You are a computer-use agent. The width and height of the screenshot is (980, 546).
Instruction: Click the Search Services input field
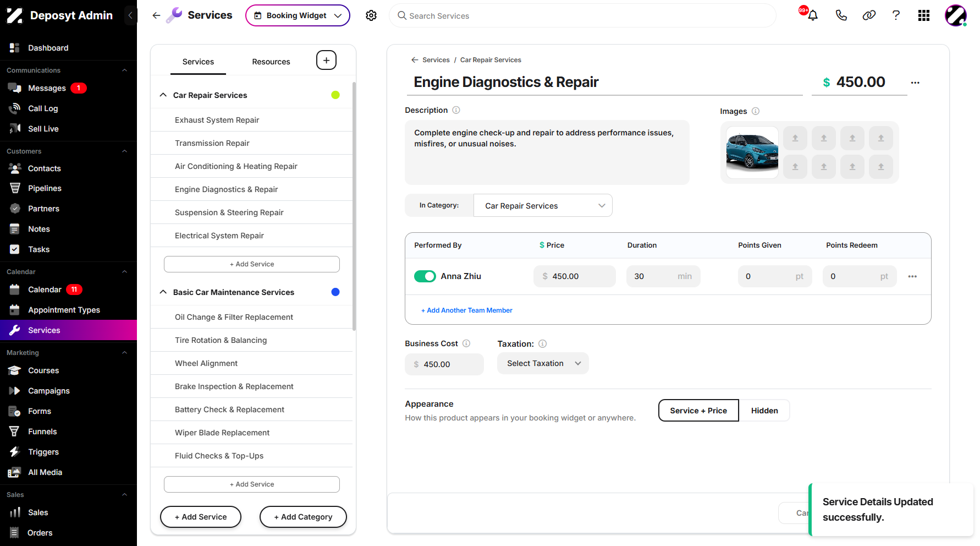pyautogui.click(x=582, y=16)
